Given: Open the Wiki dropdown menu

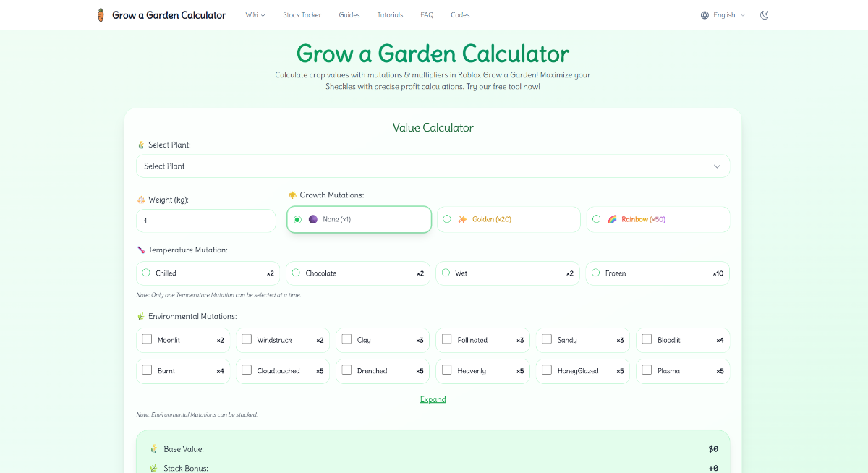Looking at the screenshot, I should 255,14.
